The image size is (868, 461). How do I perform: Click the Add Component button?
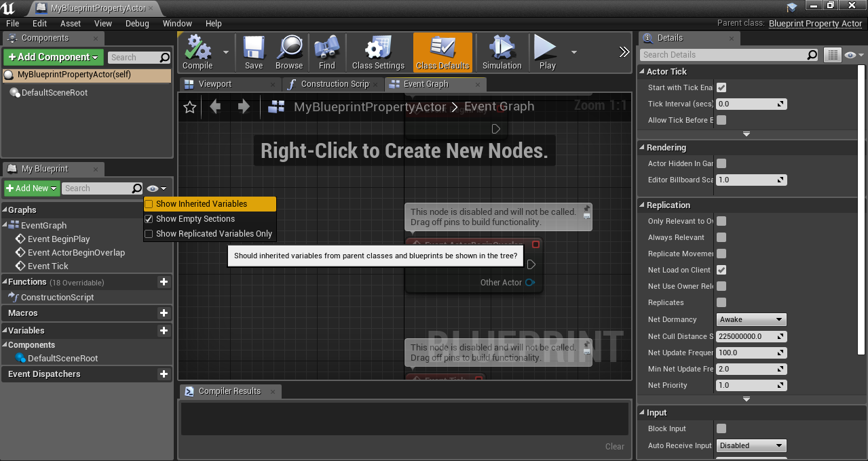tap(54, 57)
